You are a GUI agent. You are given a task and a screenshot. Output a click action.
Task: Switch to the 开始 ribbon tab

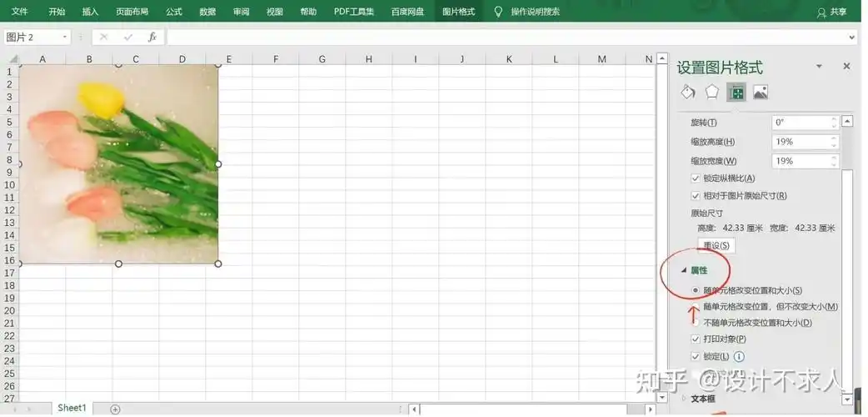pyautogui.click(x=57, y=11)
